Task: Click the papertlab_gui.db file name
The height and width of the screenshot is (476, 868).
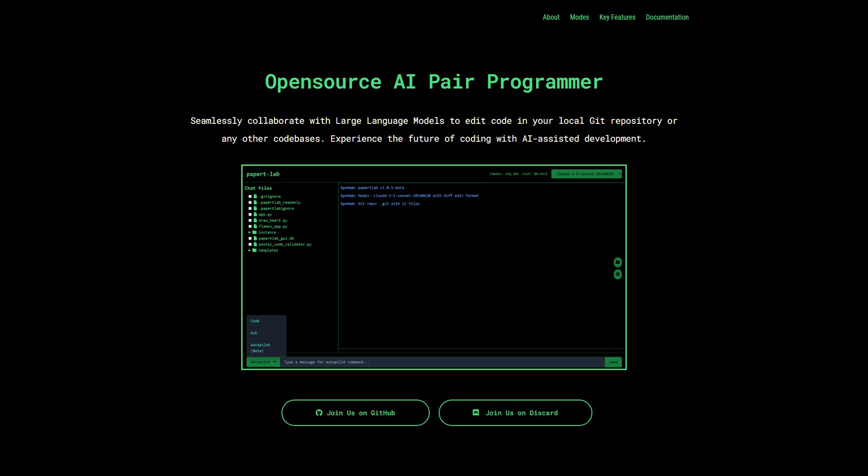Action: point(276,238)
